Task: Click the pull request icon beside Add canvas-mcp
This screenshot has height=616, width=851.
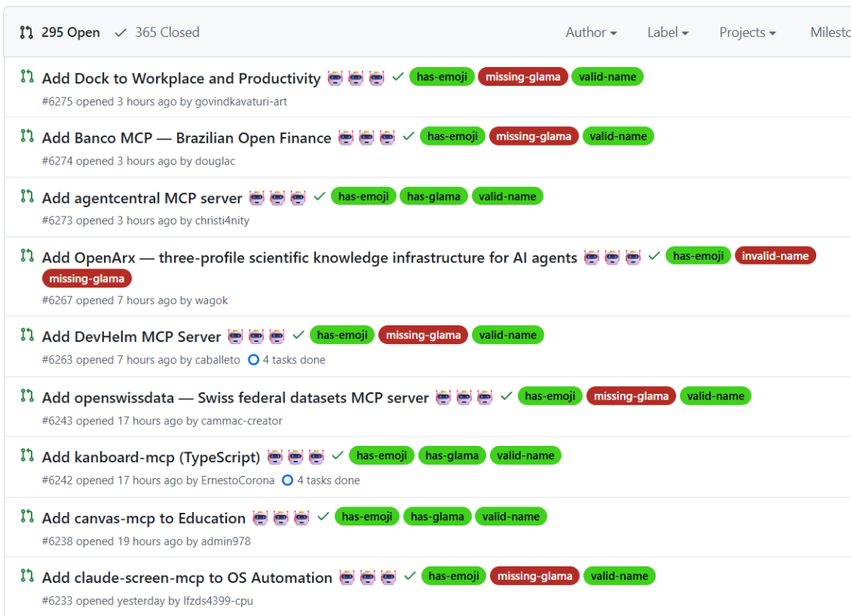Action: pyautogui.click(x=27, y=516)
